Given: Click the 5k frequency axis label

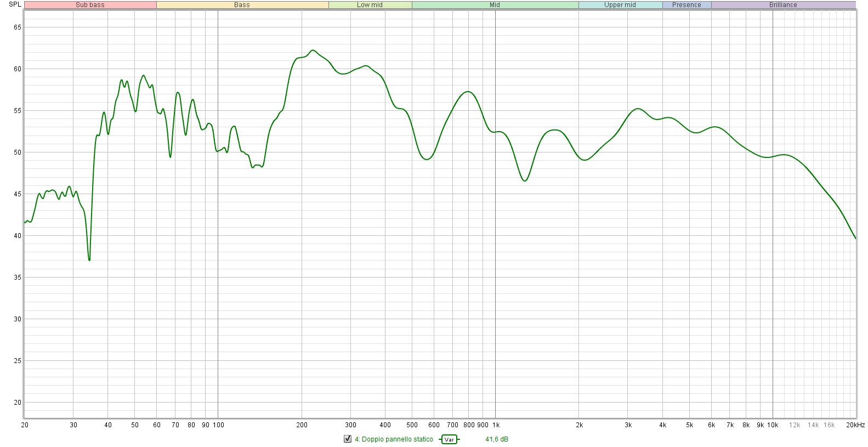Looking at the screenshot, I should click(x=689, y=425).
